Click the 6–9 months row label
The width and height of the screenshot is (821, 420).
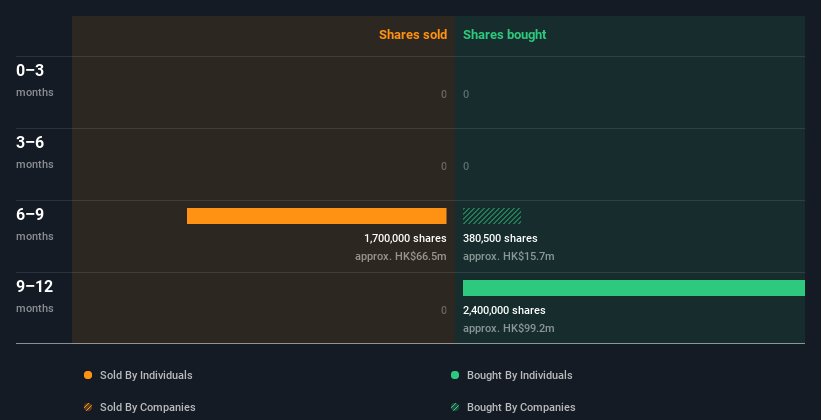tap(35, 224)
